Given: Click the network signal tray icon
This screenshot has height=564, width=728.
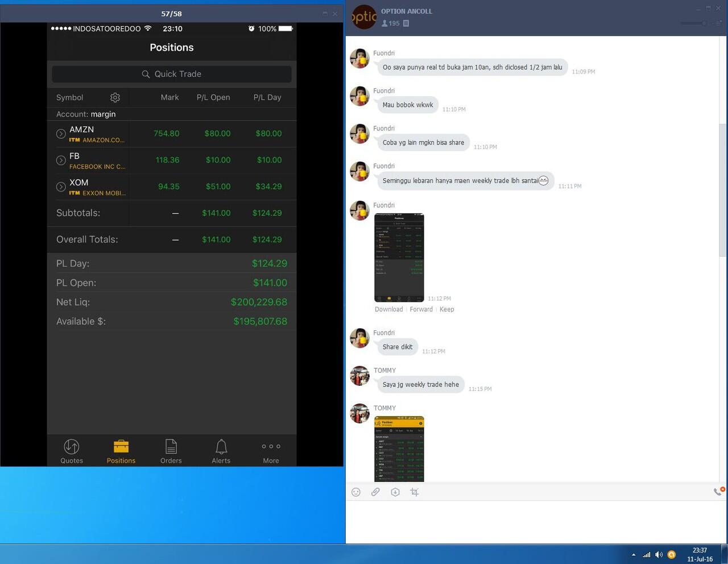Looking at the screenshot, I should (x=646, y=555).
